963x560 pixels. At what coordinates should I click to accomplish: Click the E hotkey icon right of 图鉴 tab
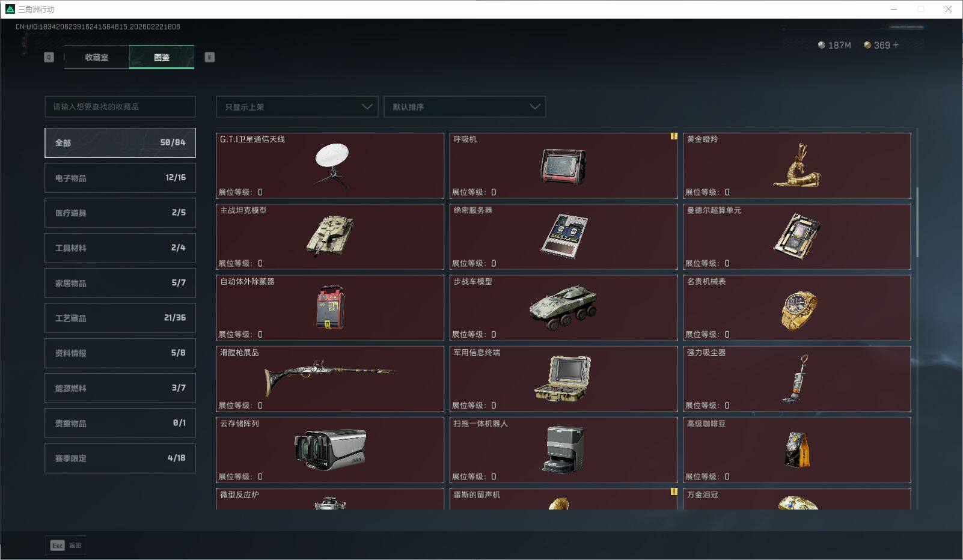click(209, 57)
